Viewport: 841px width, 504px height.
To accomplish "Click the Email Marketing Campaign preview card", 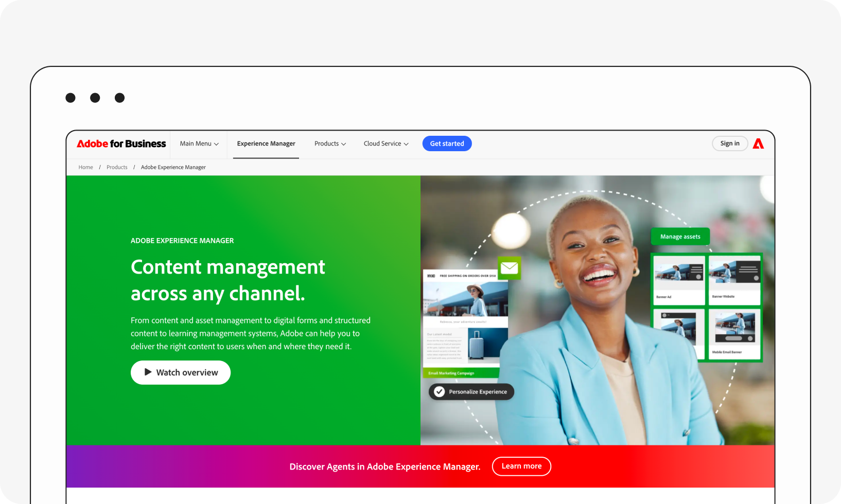I will (x=465, y=323).
